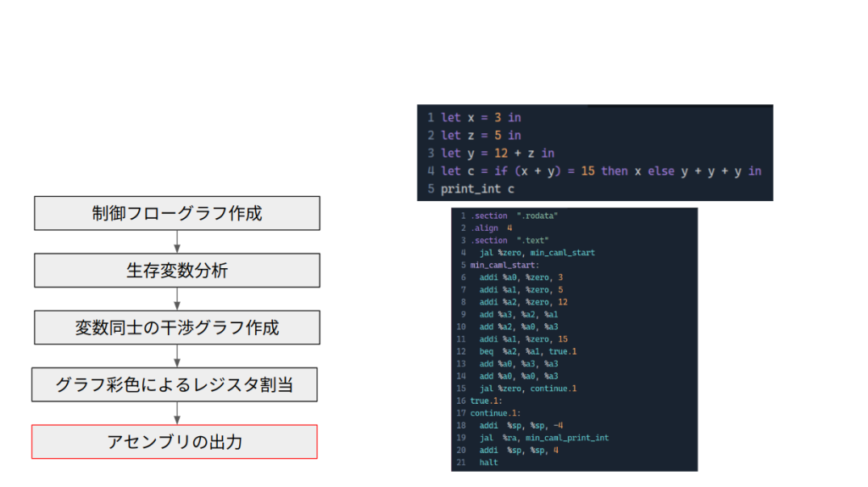This screenshot has height=487, width=868.
Task: Click the 制御フローグラフ作成 flowchart box
Action: (176, 213)
